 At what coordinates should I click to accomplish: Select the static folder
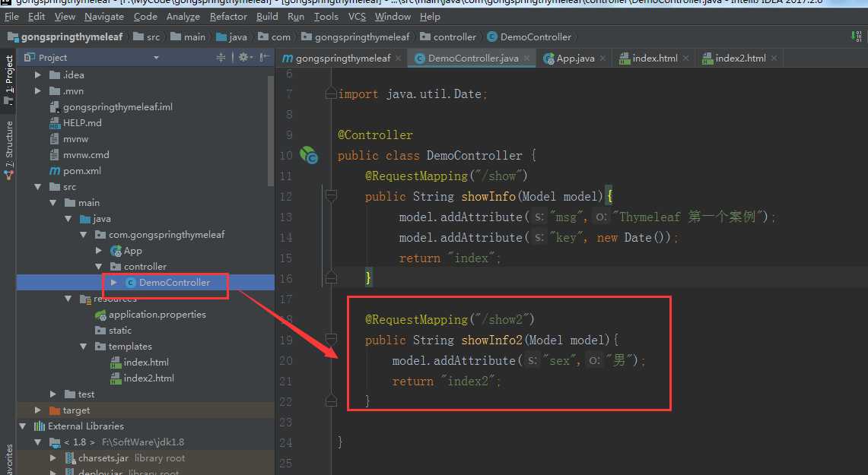coord(119,331)
